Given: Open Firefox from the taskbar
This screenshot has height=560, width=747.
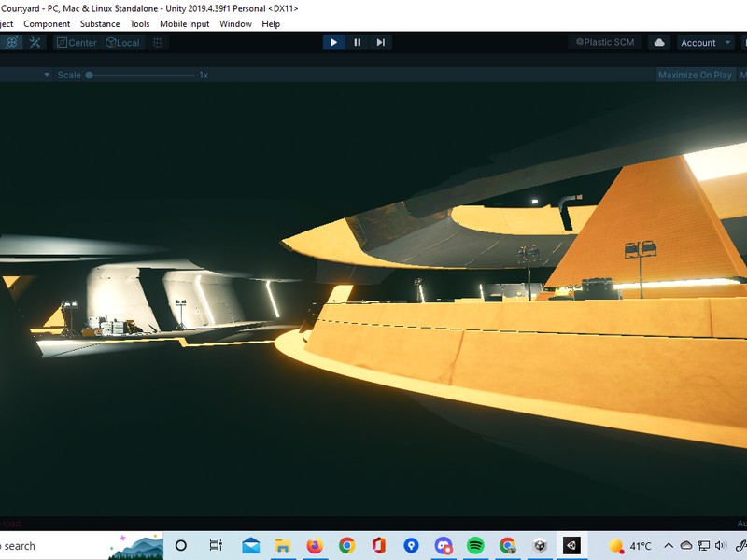Looking at the screenshot, I should tap(315, 546).
